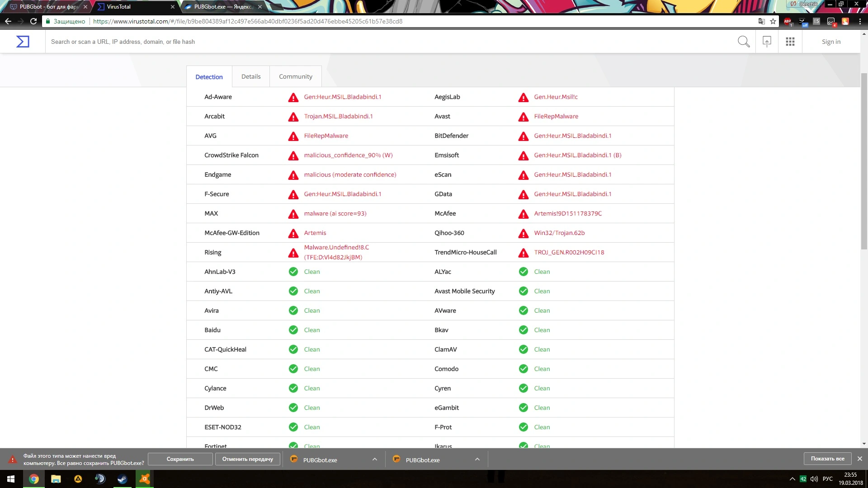868x488 pixels.
Task: Open Windows Start menu
Action: (11, 479)
